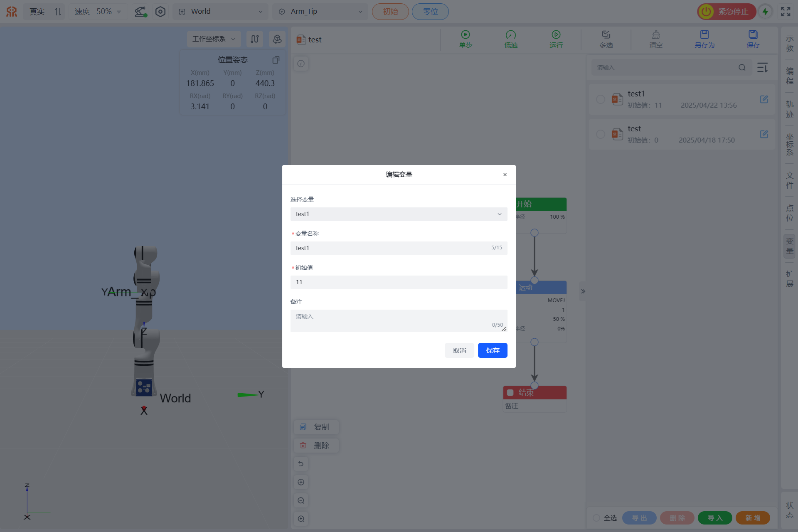
Task: Click the 低速 low-speed run icon
Action: [x=511, y=35]
